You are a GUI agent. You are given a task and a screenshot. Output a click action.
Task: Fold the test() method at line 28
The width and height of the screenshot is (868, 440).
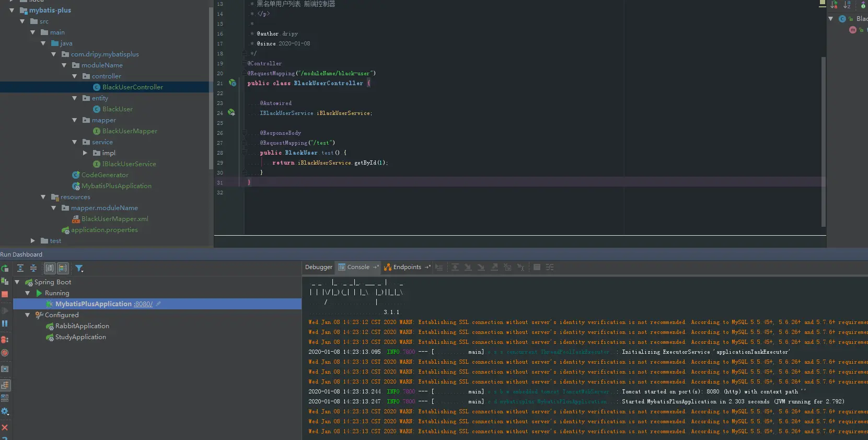pos(244,153)
